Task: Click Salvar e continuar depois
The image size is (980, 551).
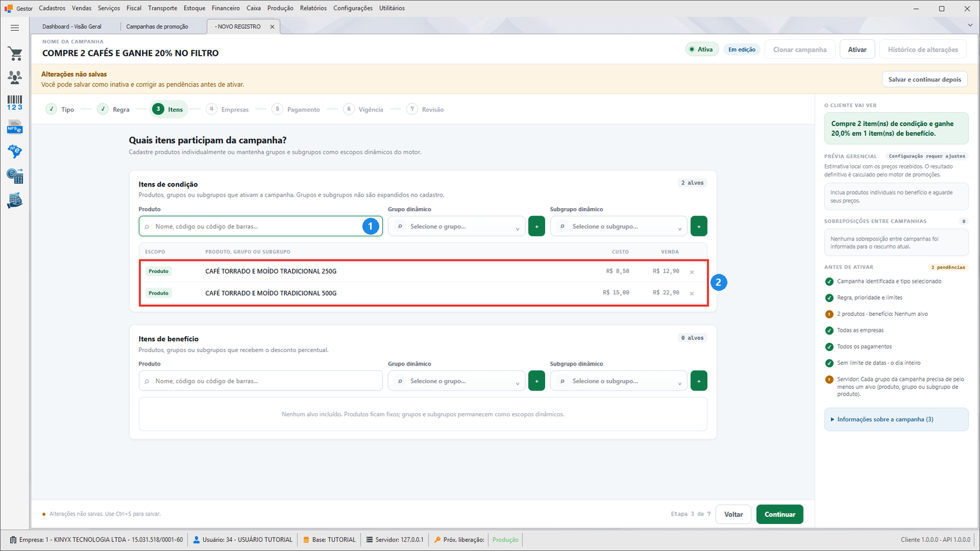Action: point(925,80)
